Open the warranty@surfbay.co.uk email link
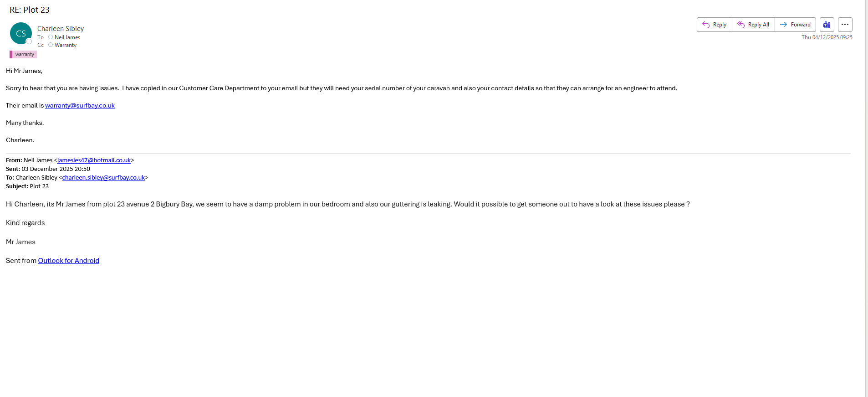The image size is (868, 397). pos(80,105)
